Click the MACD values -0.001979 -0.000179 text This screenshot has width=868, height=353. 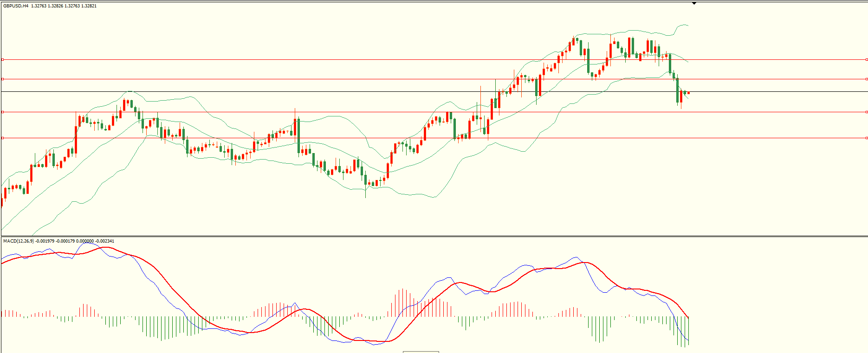[55, 241]
